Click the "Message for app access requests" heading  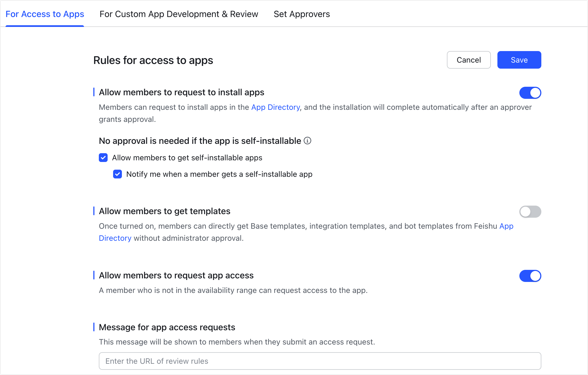pyautogui.click(x=167, y=327)
